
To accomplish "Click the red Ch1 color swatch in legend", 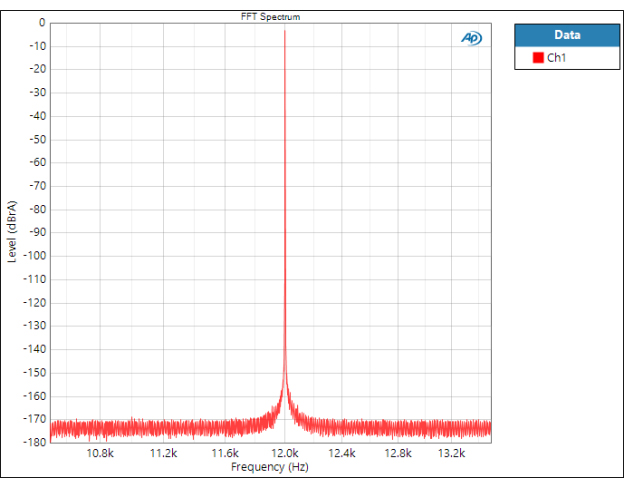I will (537, 59).
